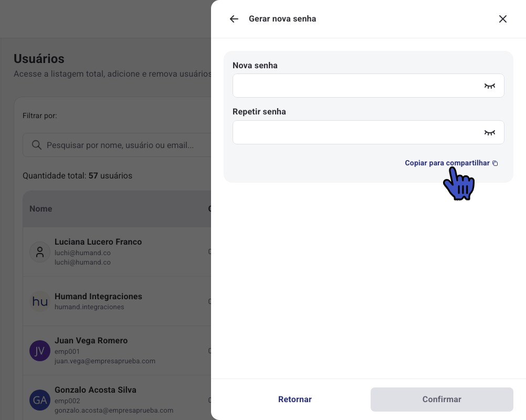Screen dimensions: 526x420
Task: Open the Juan Vega Romero user row
Action: [117, 351]
